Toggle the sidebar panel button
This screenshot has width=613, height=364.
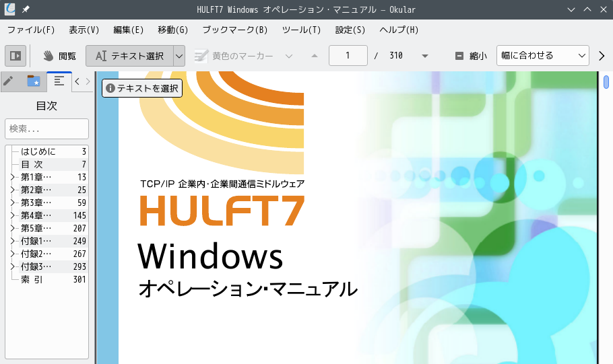point(15,56)
